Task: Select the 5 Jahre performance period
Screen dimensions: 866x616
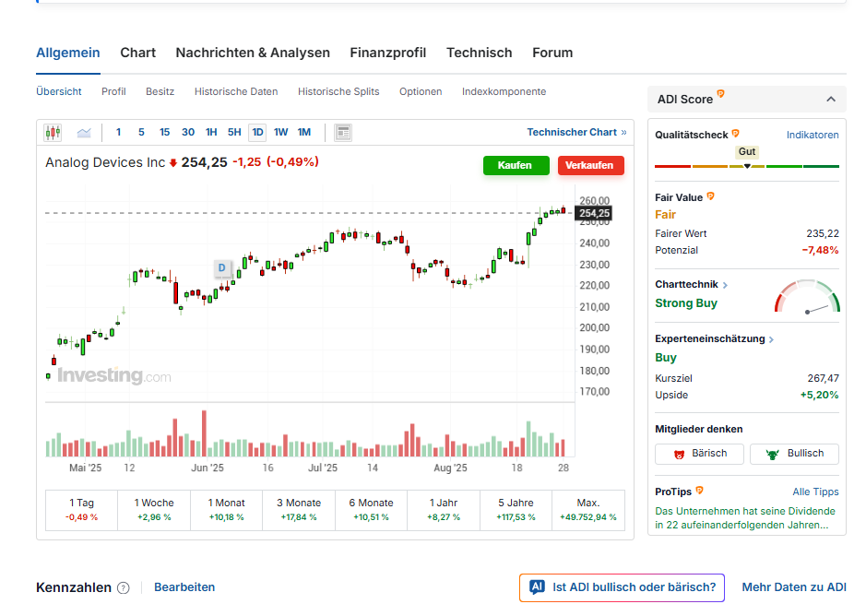Action: point(516,510)
